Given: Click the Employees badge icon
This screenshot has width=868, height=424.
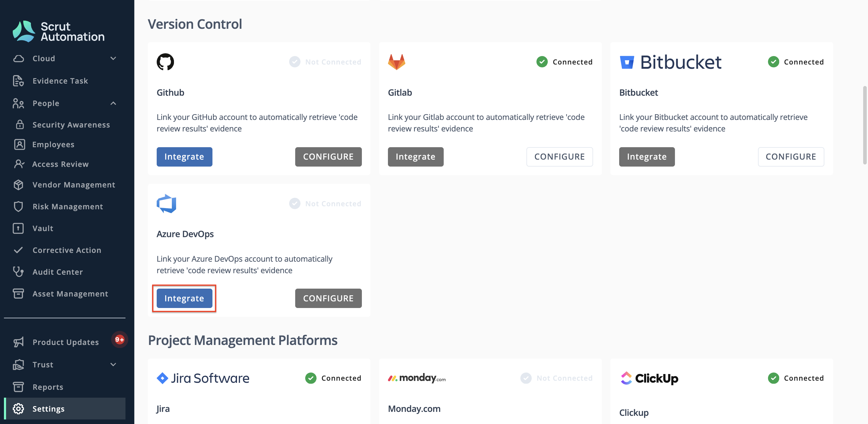Looking at the screenshot, I should [x=19, y=144].
